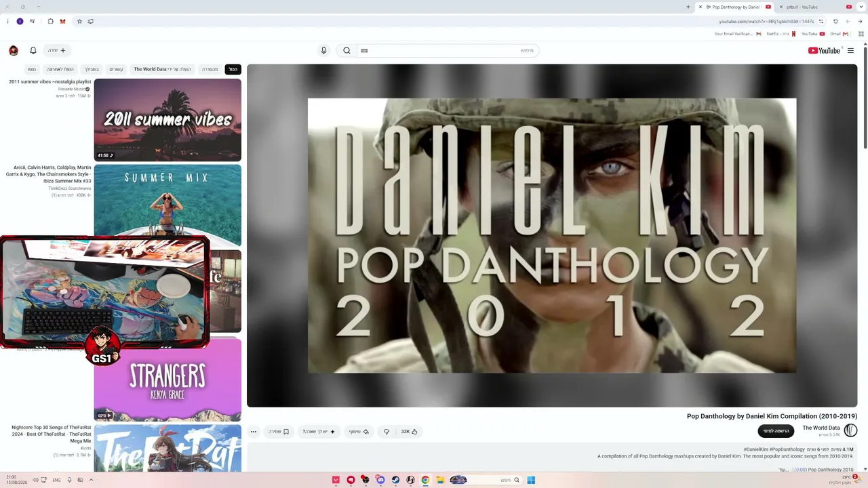
Task: Bookmark this page with the star icon
Action: point(79,21)
